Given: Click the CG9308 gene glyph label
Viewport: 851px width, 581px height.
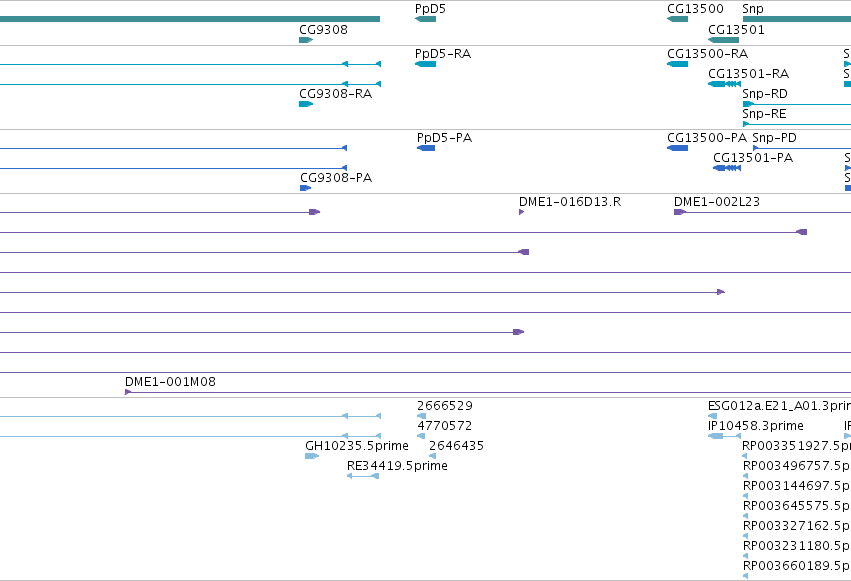Looking at the screenshot, I should click(323, 29).
